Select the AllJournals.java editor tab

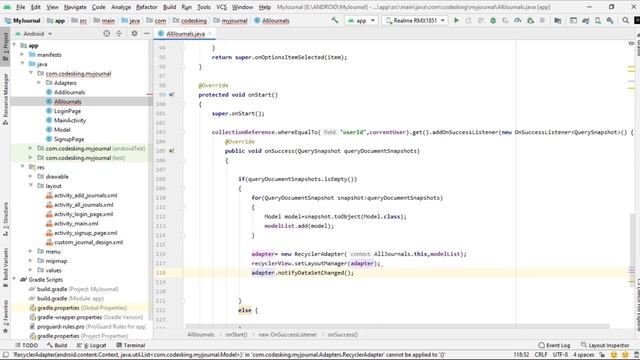[x=185, y=34]
